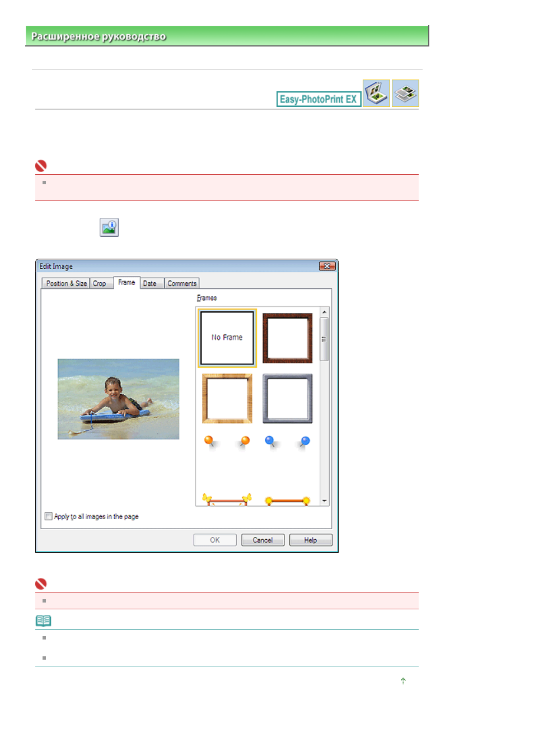
Task: Click the Edit Image title text
Action: (x=56, y=266)
